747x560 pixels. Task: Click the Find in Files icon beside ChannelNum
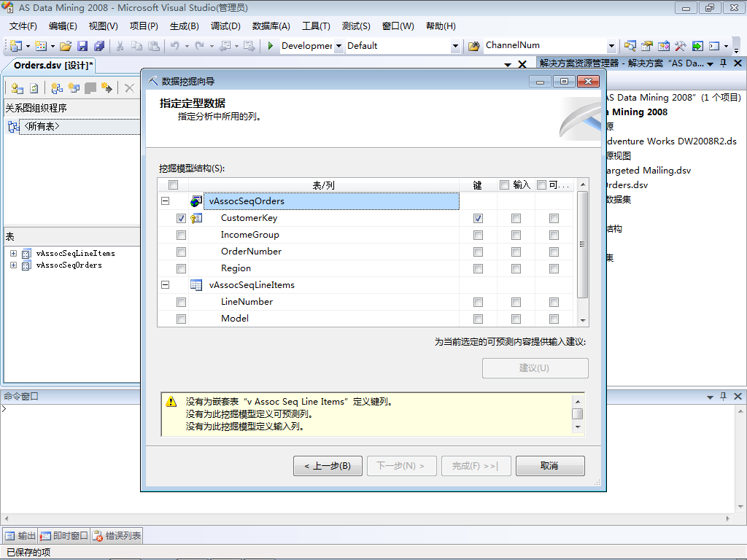(x=473, y=46)
